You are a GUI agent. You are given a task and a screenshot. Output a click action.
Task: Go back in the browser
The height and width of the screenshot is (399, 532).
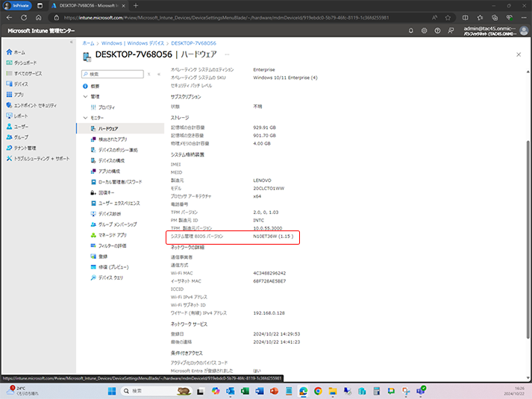pyautogui.click(x=9, y=18)
